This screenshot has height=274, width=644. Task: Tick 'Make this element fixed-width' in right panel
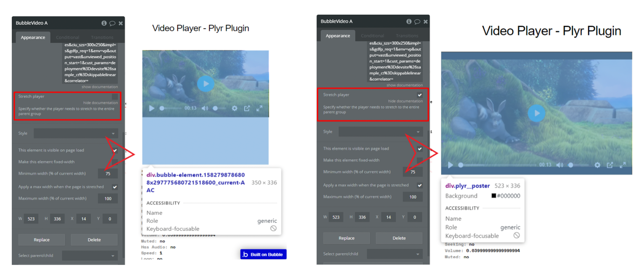pos(420,160)
